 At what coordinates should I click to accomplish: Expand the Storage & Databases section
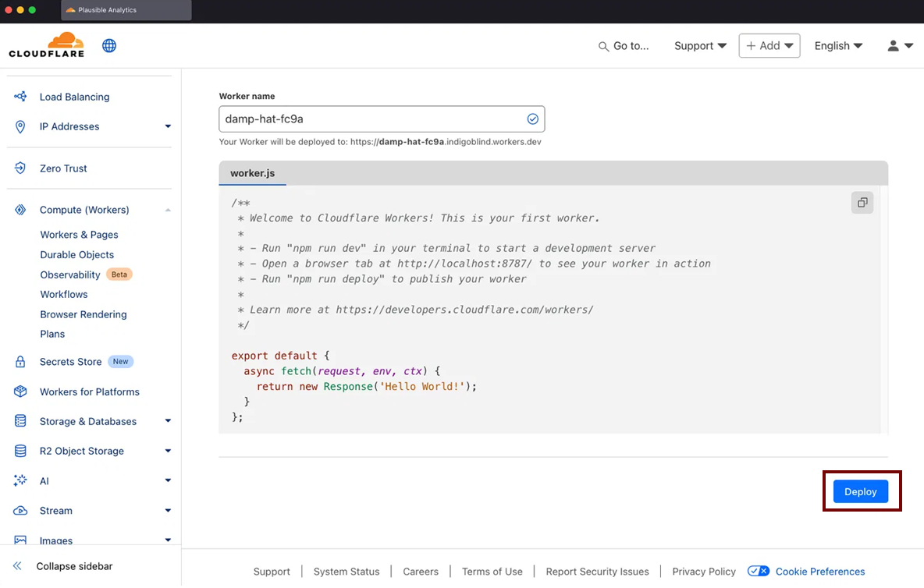(168, 421)
